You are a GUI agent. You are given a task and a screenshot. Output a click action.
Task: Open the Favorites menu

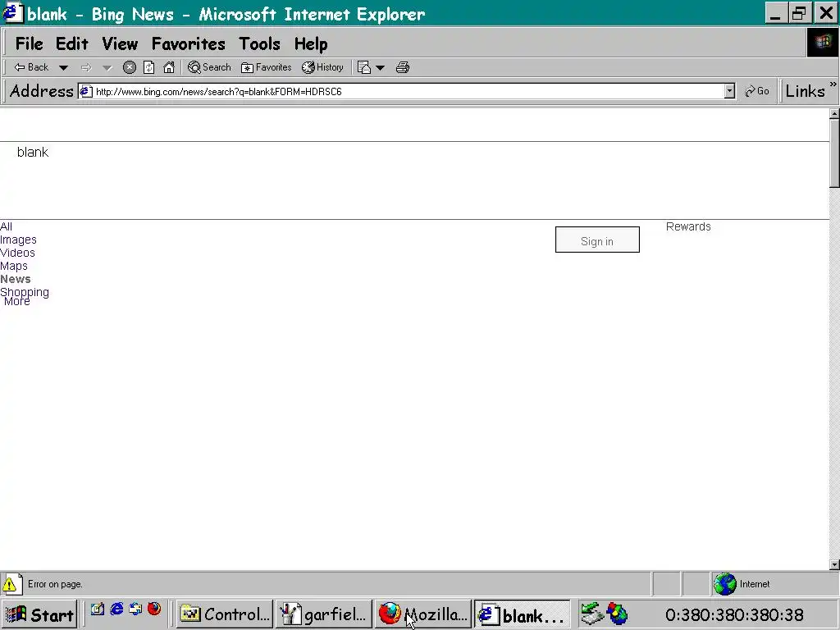tap(188, 44)
